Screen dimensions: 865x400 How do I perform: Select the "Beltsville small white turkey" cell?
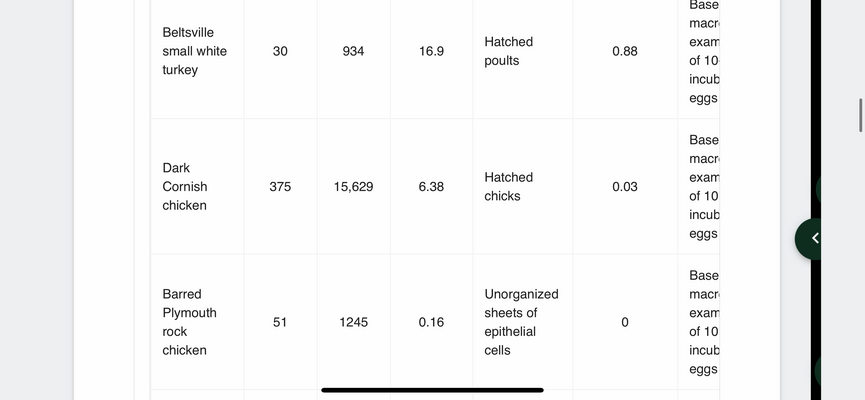(197, 51)
